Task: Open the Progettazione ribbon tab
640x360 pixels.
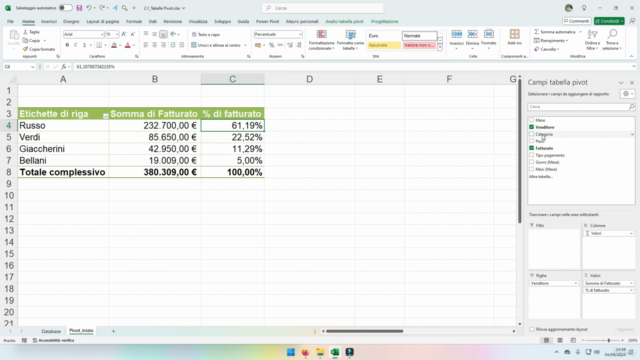Action: pos(384,21)
